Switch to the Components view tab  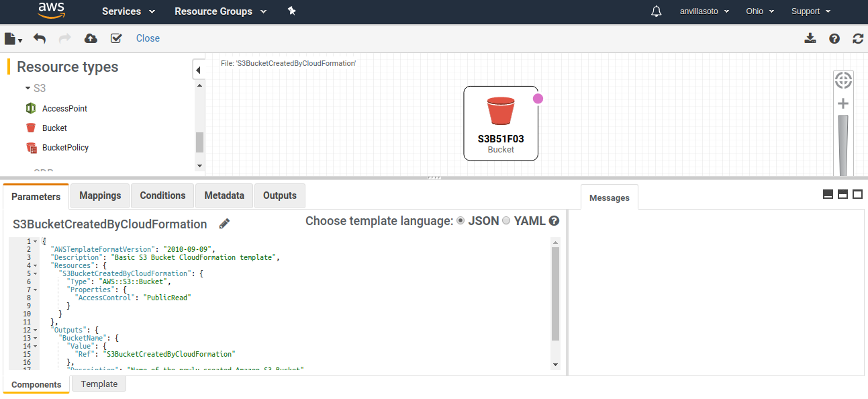(x=36, y=385)
